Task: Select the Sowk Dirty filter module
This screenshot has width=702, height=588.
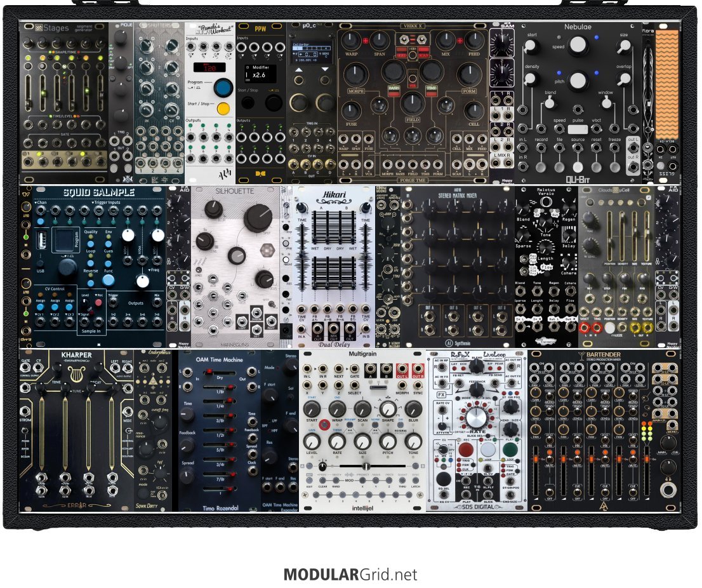Action: 153,431
